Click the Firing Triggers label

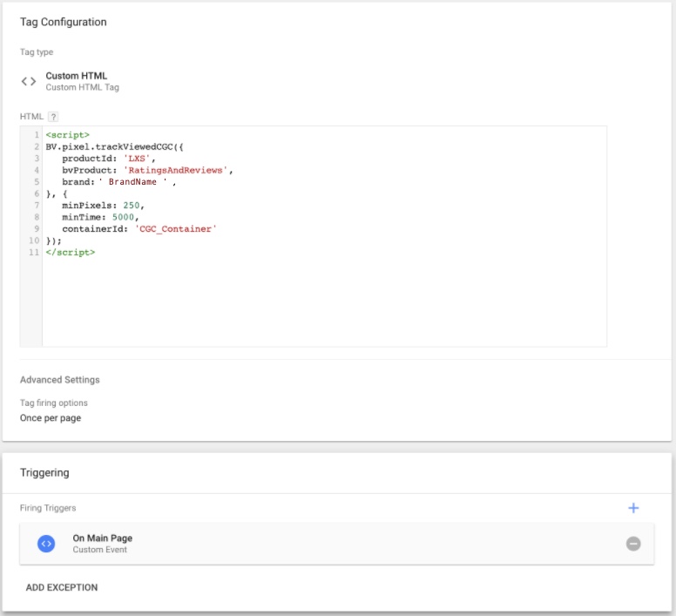pyautogui.click(x=48, y=508)
